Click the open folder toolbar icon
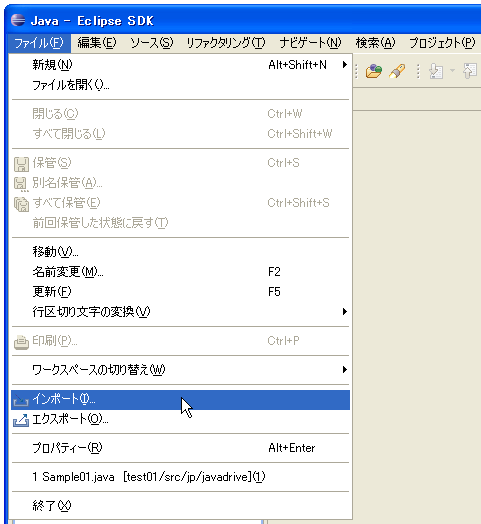 [374, 71]
